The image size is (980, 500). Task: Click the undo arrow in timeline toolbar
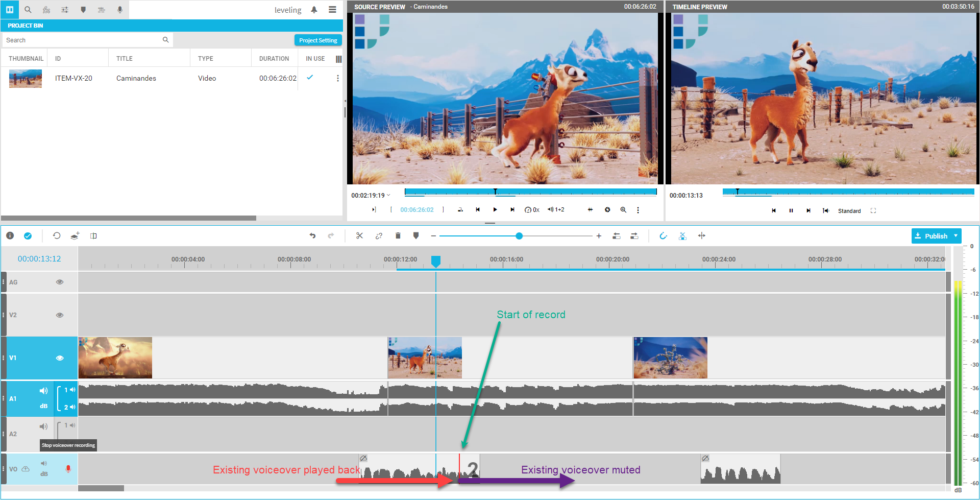click(312, 236)
